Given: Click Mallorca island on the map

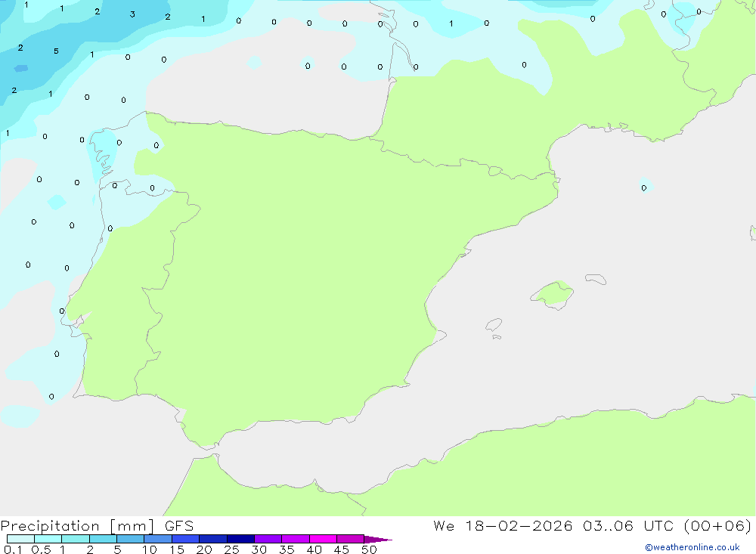Looking at the screenshot, I should click(553, 294).
